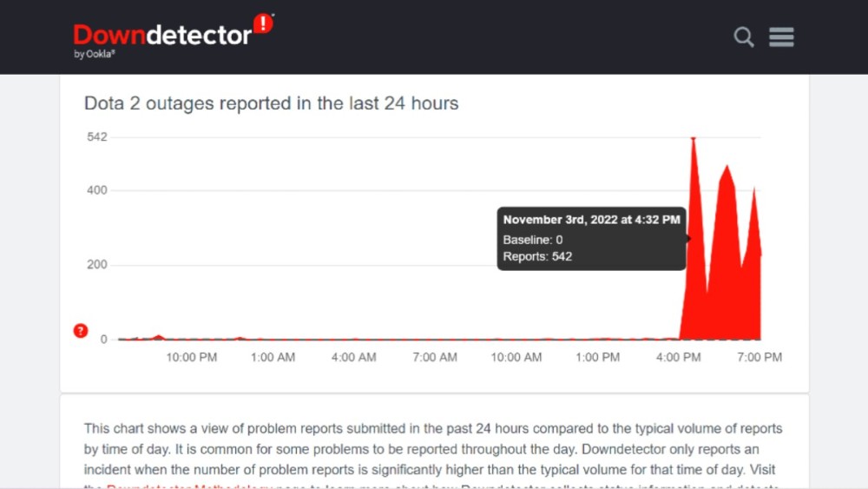Viewport: 868px width, 489px height.
Task: Click the 542 y-axis label
Action: (x=97, y=136)
